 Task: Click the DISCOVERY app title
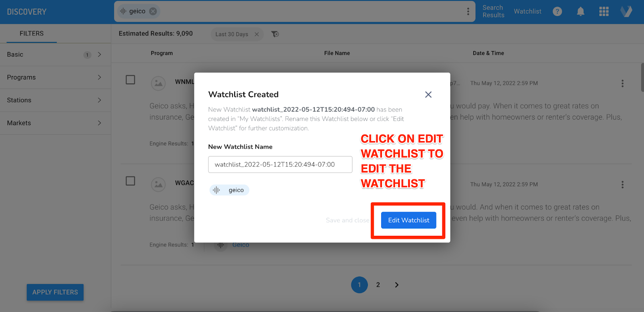(x=27, y=12)
